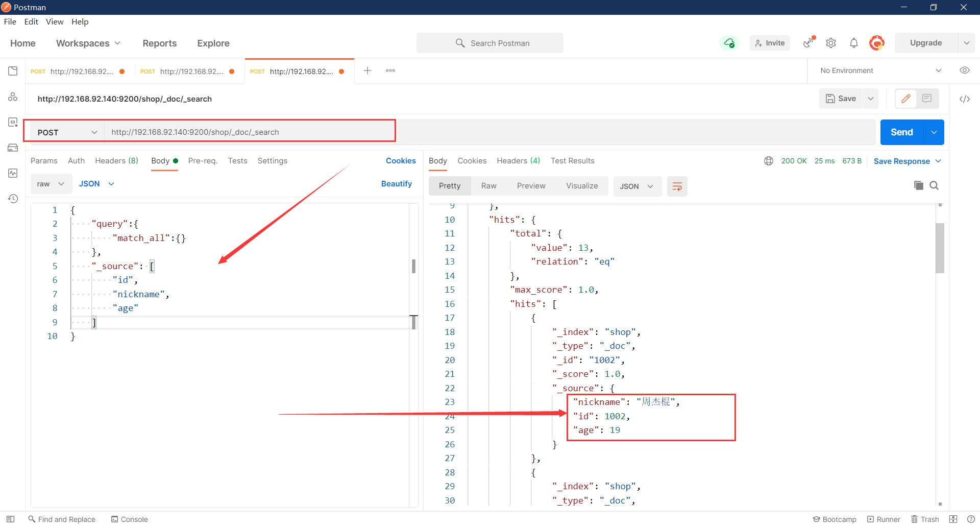
Task: Click the Upgrade button
Action: (x=926, y=43)
